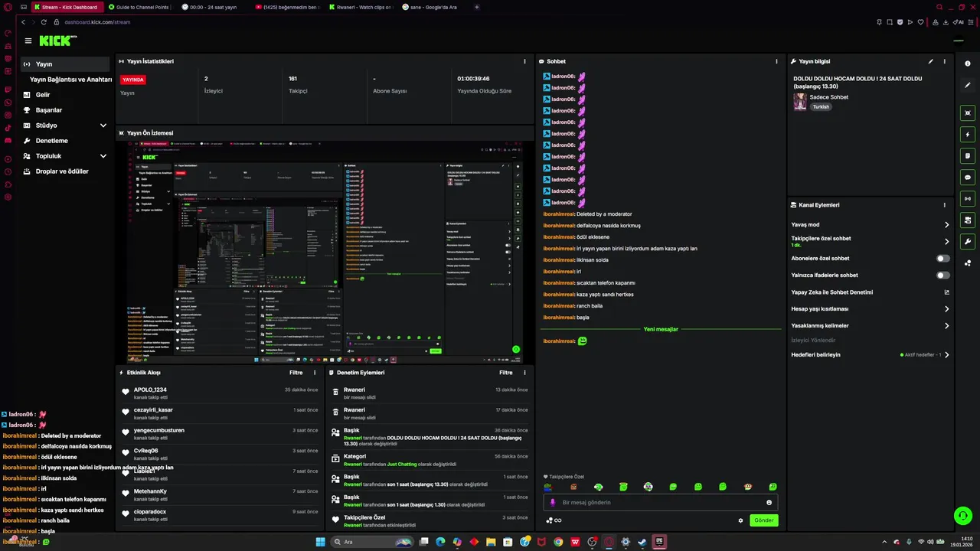This screenshot has width=980, height=551.
Task: Click the Gönder send button
Action: pos(763,520)
